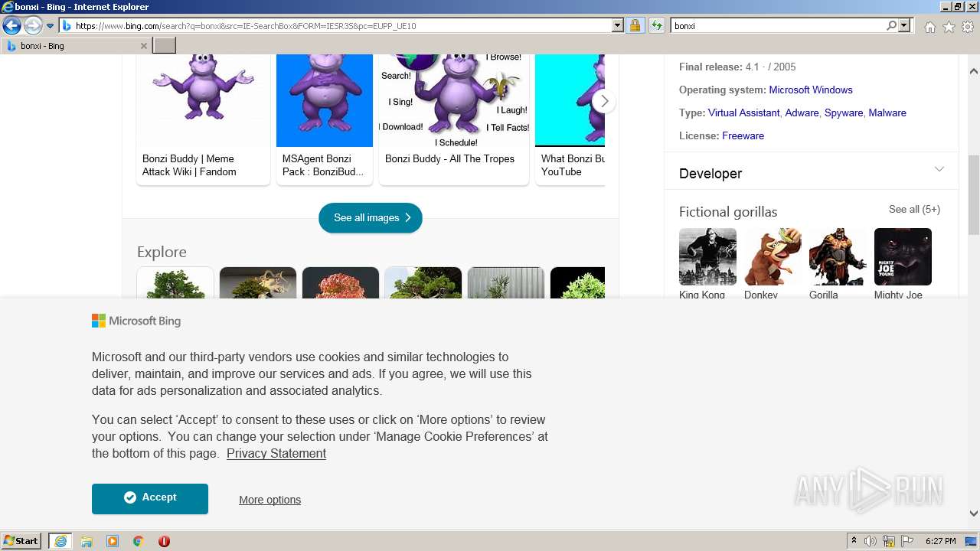Open a new blank tab
The height and width of the screenshot is (551, 980).
165,46
